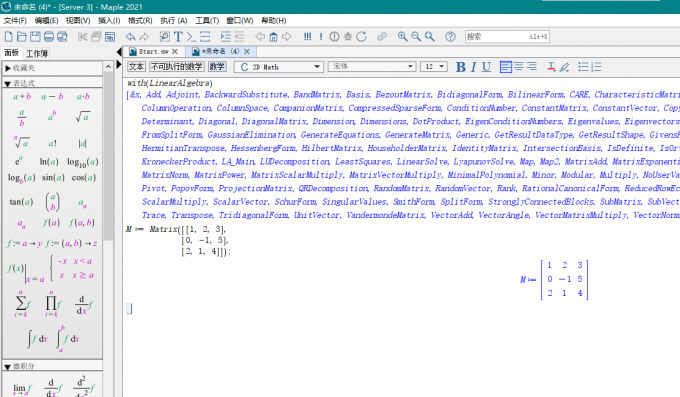Go forward with the right arrow icon
This screenshot has width=680, height=397.
(287, 37)
